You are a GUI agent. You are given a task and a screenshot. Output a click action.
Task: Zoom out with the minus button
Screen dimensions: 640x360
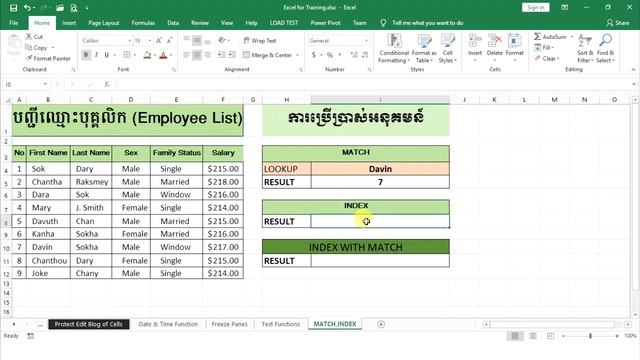[563, 336]
